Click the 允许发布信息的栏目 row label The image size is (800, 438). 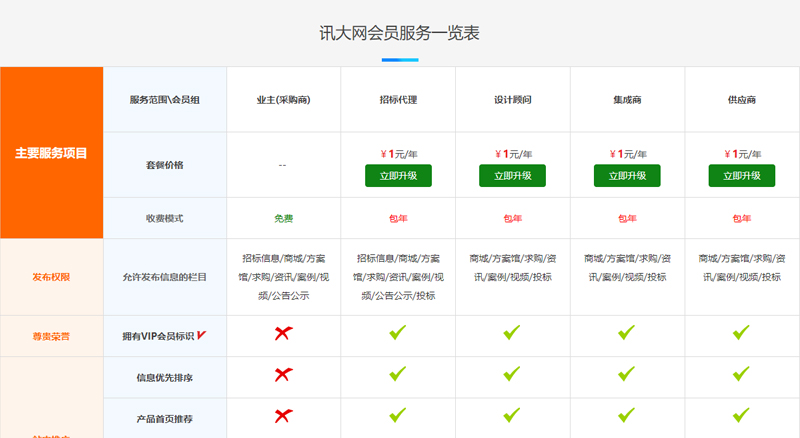[x=165, y=277]
